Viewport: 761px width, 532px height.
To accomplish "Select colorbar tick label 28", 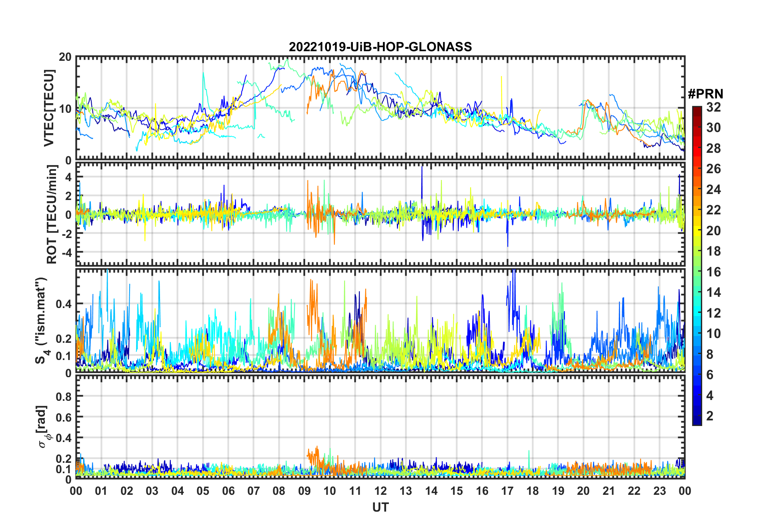I will [x=713, y=148].
